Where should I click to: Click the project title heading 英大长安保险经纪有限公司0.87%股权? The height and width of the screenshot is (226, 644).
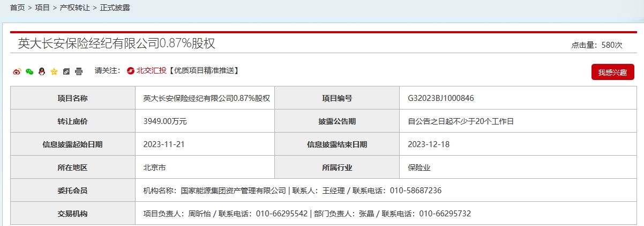(117, 43)
